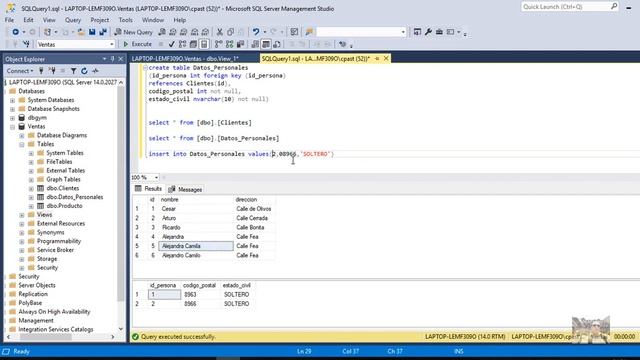Collapse the Ventas database node
This screenshot has height=360, width=640.
coord(12,127)
